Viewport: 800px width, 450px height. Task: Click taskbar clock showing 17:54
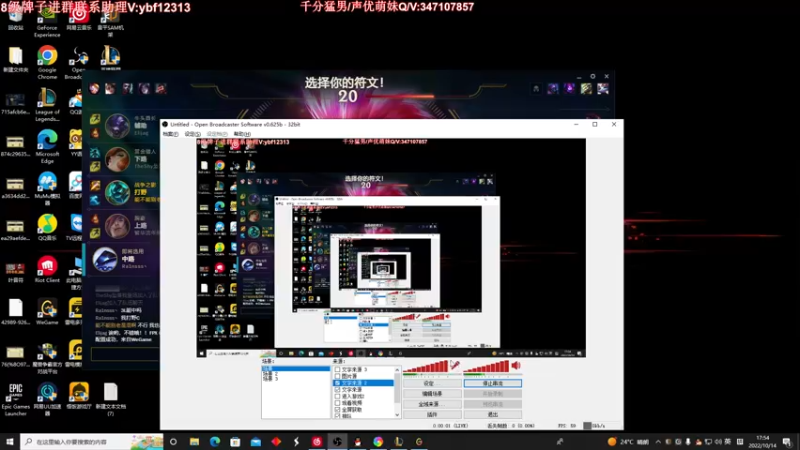pyautogui.click(x=762, y=442)
